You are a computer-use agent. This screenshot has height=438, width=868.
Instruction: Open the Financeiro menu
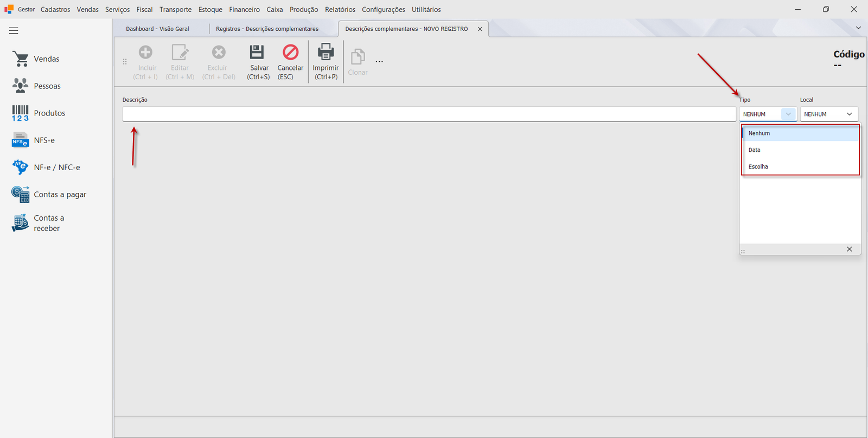[x=244, y=9]
